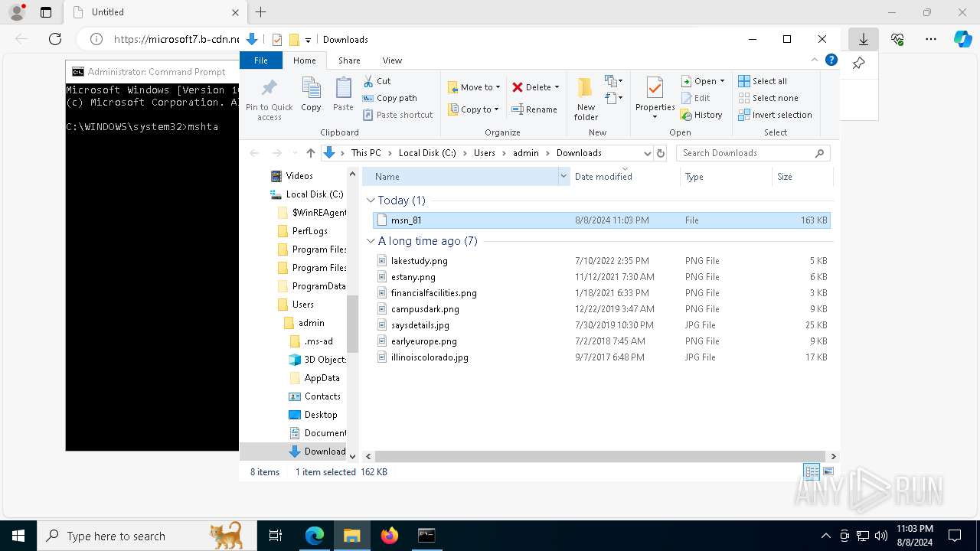Sort by the Name column header
This screenshot has width=980, height=551.
tap(460, 177)
